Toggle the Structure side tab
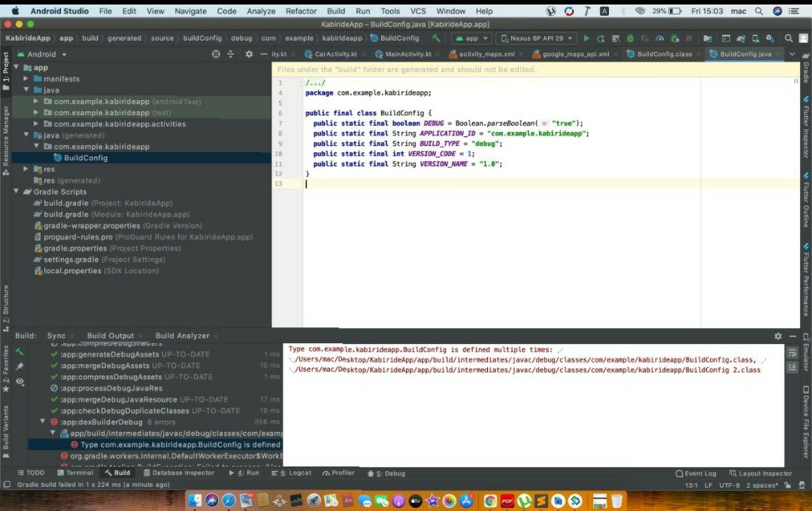The image size is (812, 511). 6,309
